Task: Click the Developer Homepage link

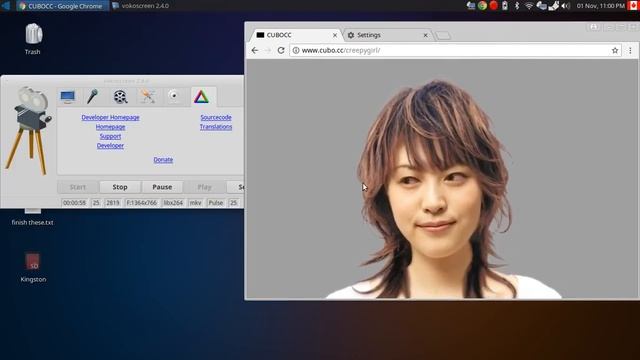Action: click(x=110, y=118)
